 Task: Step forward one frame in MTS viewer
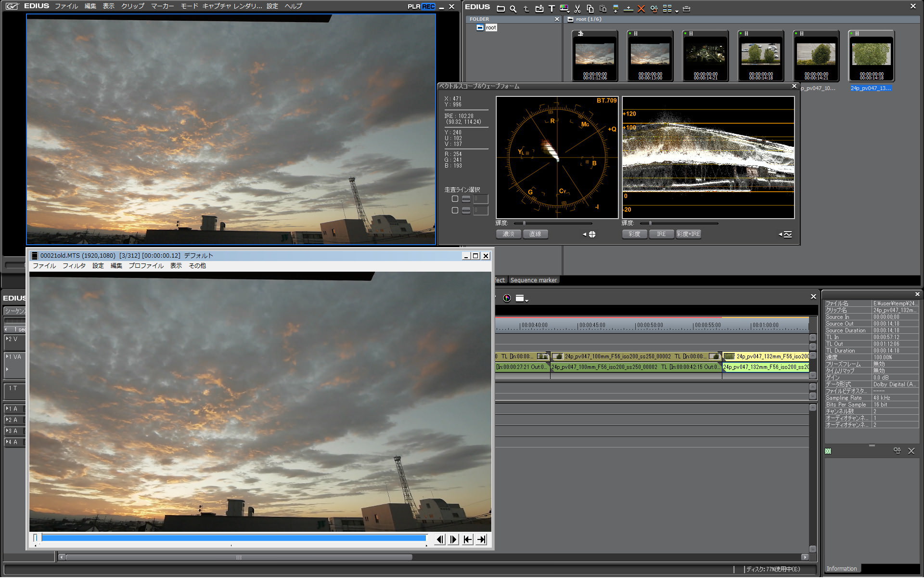click(453, 539)
